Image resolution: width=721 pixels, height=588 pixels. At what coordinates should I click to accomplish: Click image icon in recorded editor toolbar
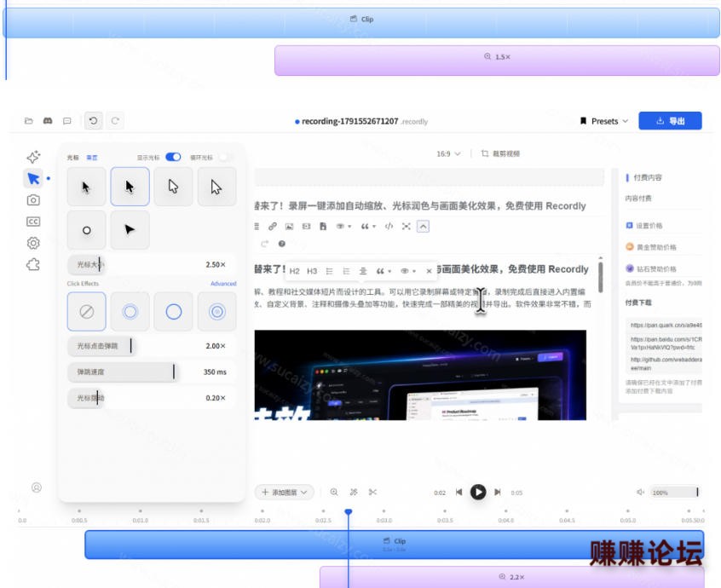289,226
